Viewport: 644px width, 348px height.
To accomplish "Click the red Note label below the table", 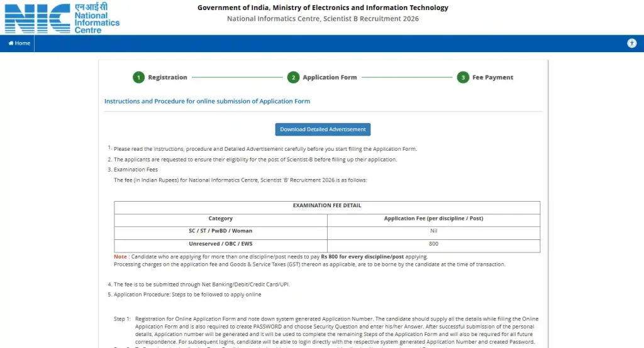I will tap(120, 257).
